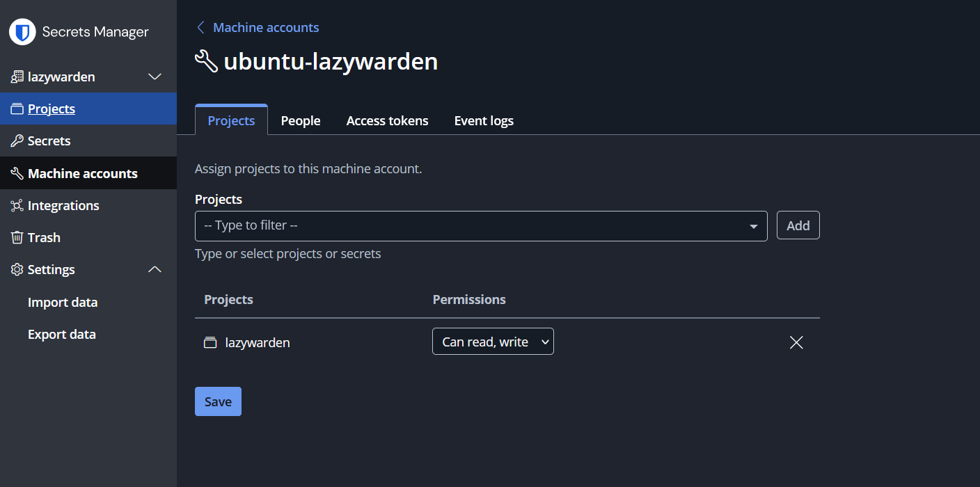
Task: Select the Projects tab
Action: pyautogui.click(x=231, y=120)
